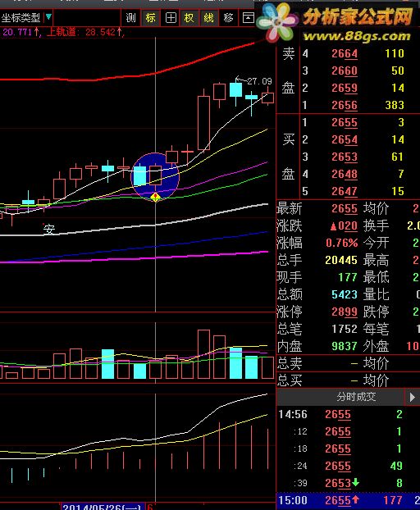Click the 2014/05/26 date label
Screen dimensions: 420x510
pyautogui.click(x=103, y=507)
